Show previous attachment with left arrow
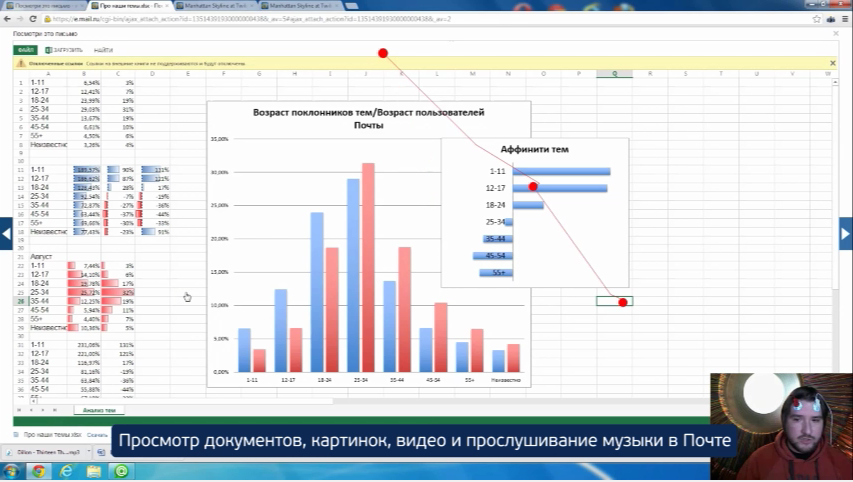This screenshot has width=853, height=482. point(6,233)
